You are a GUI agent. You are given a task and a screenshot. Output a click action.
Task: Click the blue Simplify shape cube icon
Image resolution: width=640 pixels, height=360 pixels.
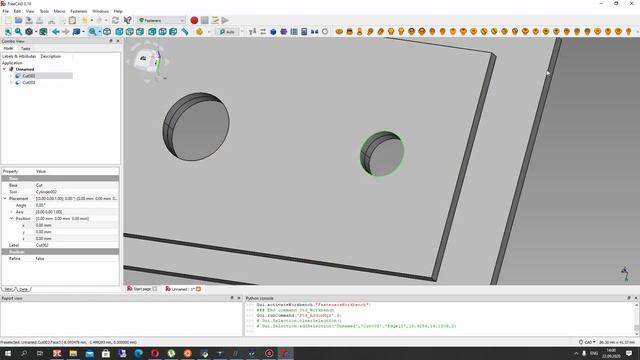click(x=273, y=31)
